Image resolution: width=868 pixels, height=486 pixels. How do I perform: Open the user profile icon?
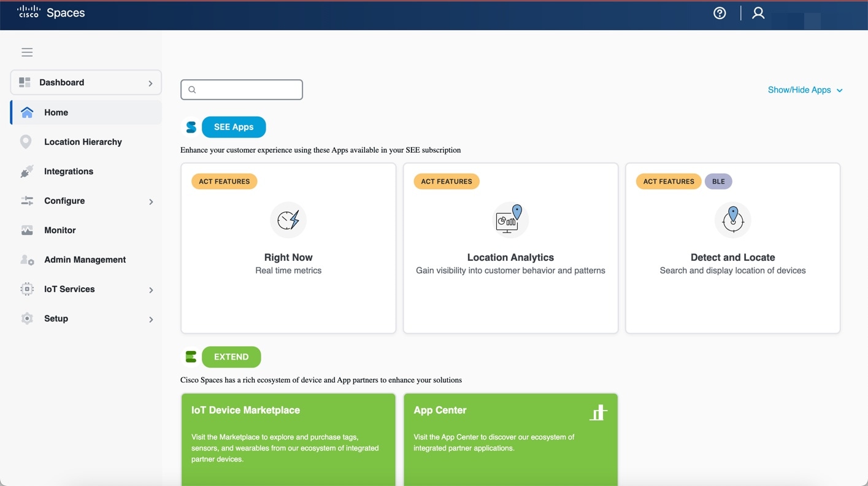click(758, 13)
